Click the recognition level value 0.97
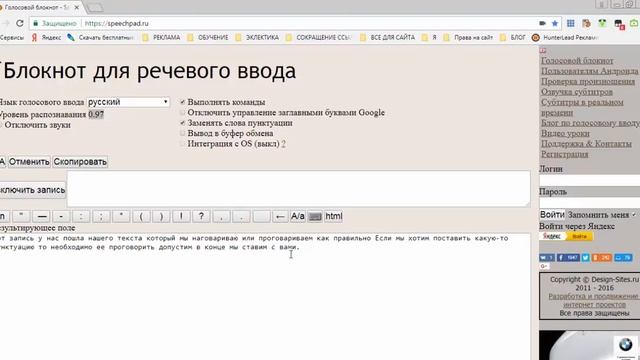Screen dimensions: 640x360 click(96, 114)
